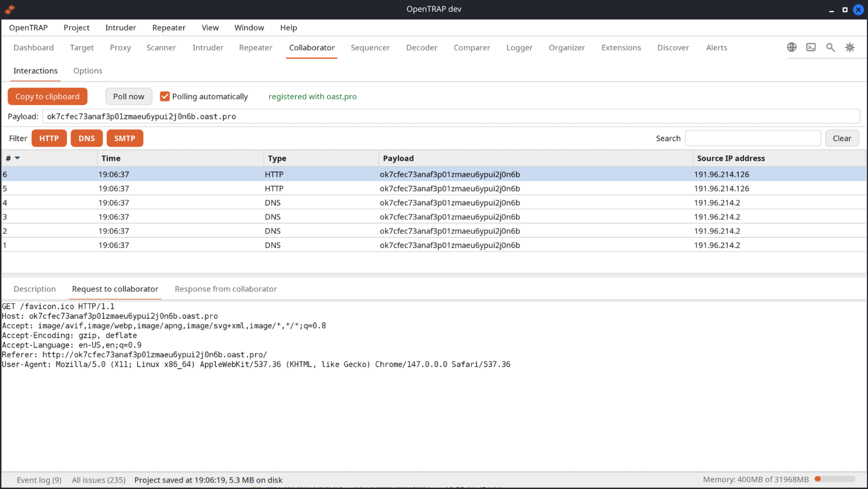The width and height of the screenshot is (868, 489).
Task: Click the registered with oast.pro status text
Action: coord(313,96)
